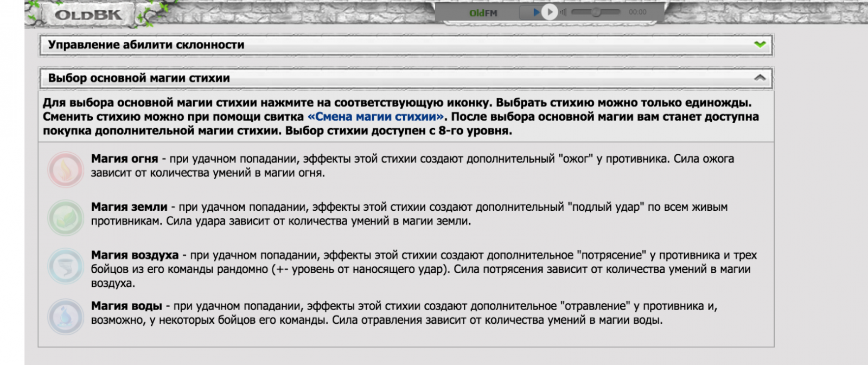Collapse Выбор основной магии стихии with the grey chevron
Image resolution: width=868 pixels, height=365 pixels.
click(x=760, y=78)
